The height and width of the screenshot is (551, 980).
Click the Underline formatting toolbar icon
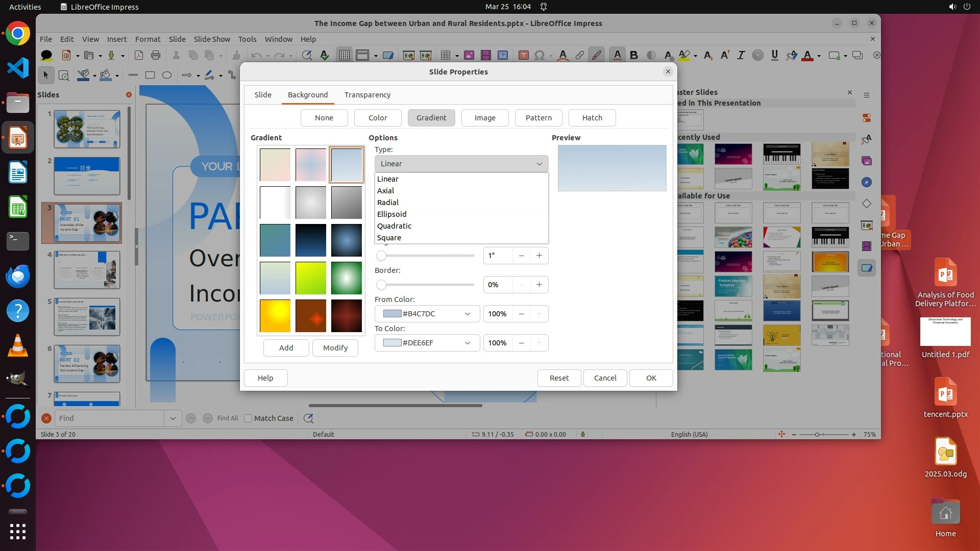[774, 55]
